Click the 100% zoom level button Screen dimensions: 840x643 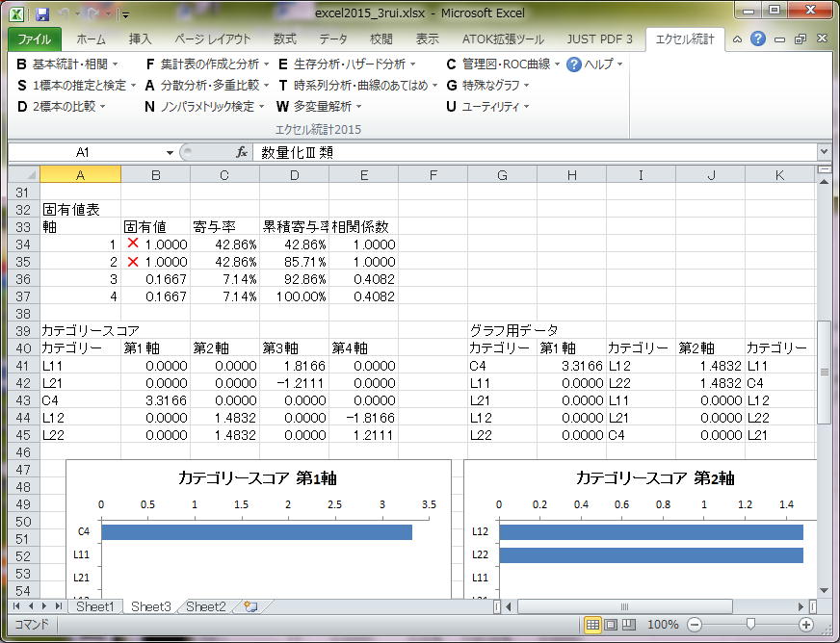663,625
